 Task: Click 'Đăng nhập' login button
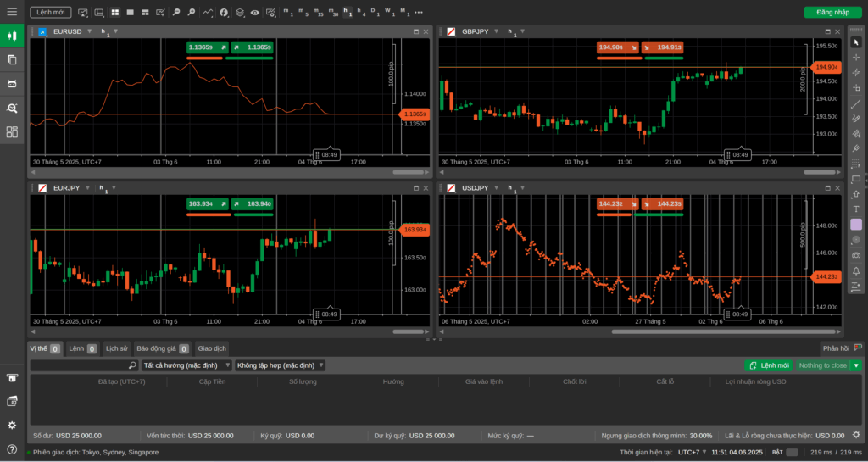tap(832, 12)
